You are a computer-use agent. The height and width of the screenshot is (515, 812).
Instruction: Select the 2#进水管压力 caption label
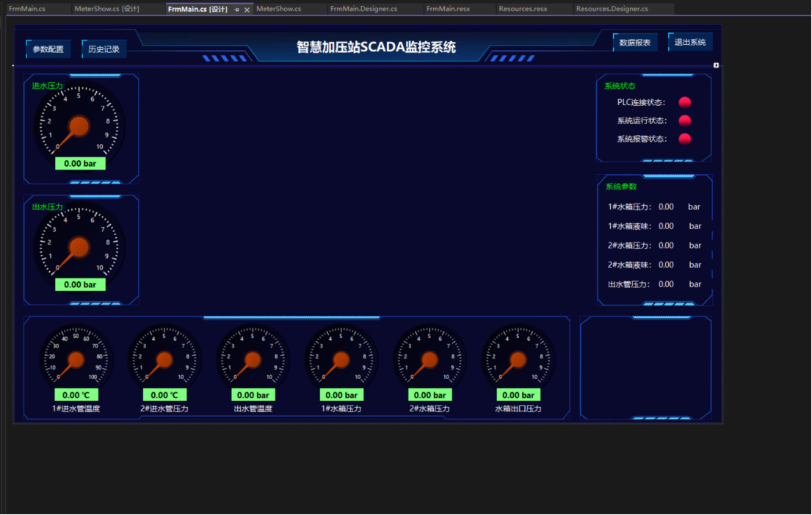[164, 408]
